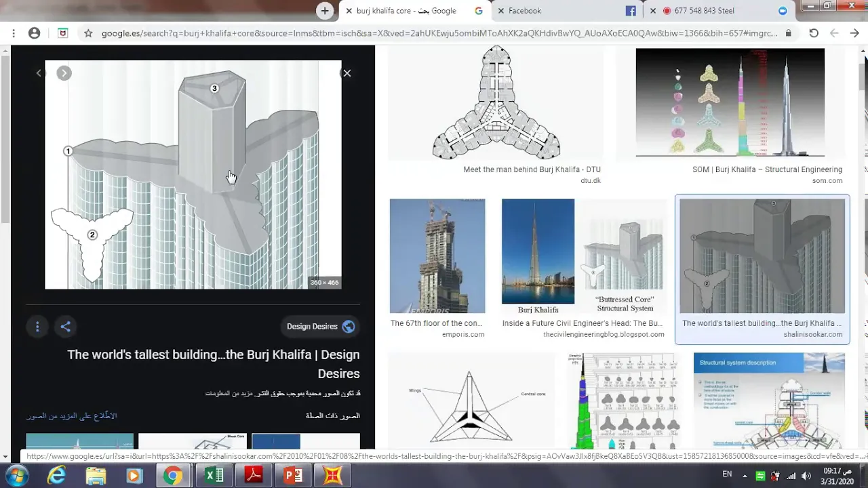Close the Facebook tab

click(500, 11)
